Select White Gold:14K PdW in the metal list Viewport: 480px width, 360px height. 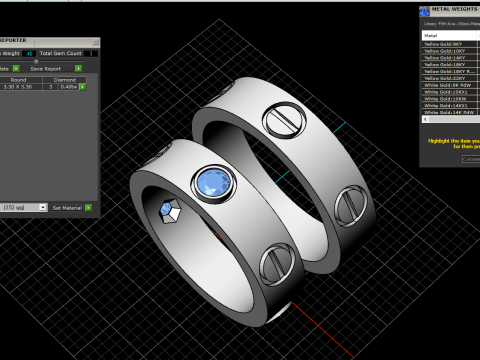[450, 112]
